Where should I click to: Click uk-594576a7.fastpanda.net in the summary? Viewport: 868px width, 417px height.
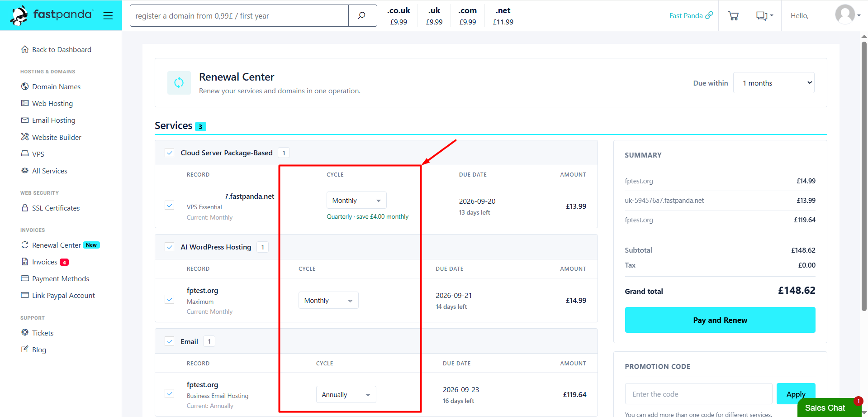664,201
